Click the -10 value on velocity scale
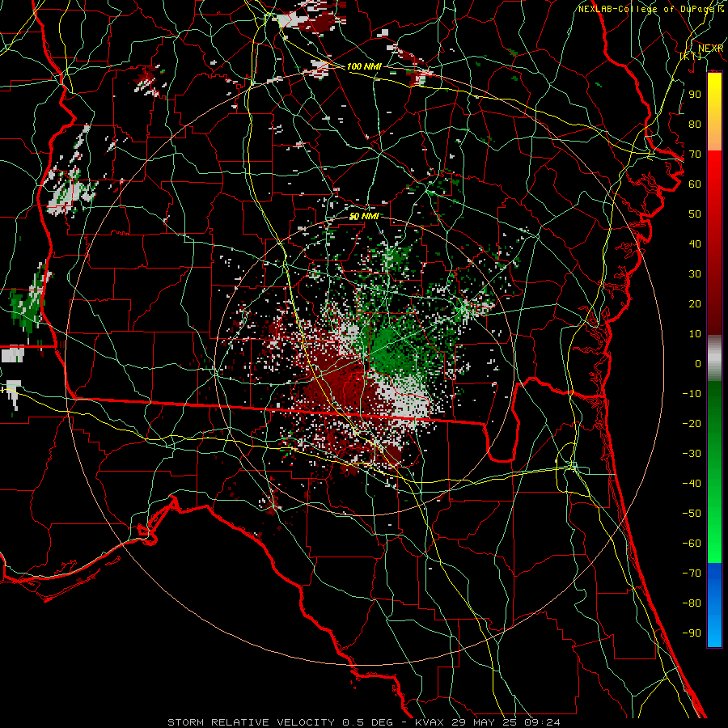728x728 pixels. 692,394
